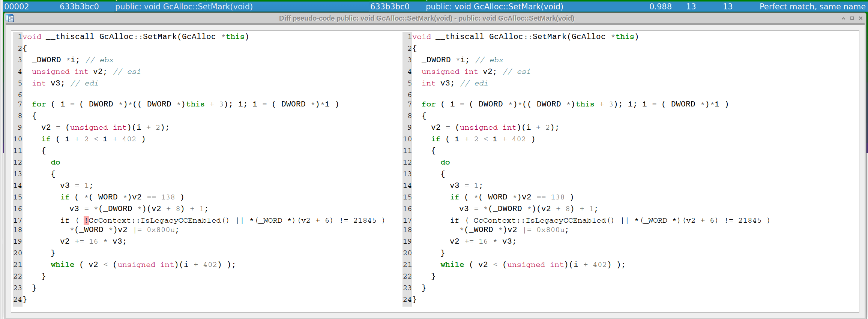Click 'unsigned int v2;' declaration in left pane

pos(69,72)
